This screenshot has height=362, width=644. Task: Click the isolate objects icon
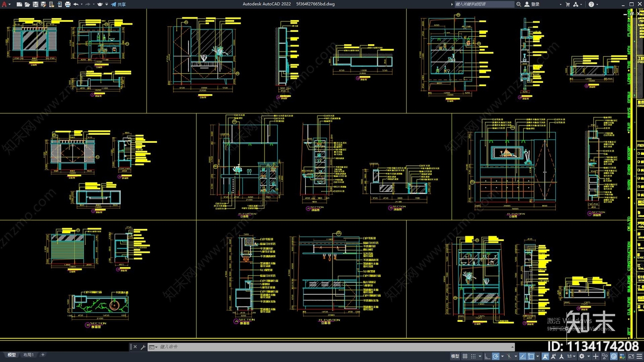(x=605, y=356)
